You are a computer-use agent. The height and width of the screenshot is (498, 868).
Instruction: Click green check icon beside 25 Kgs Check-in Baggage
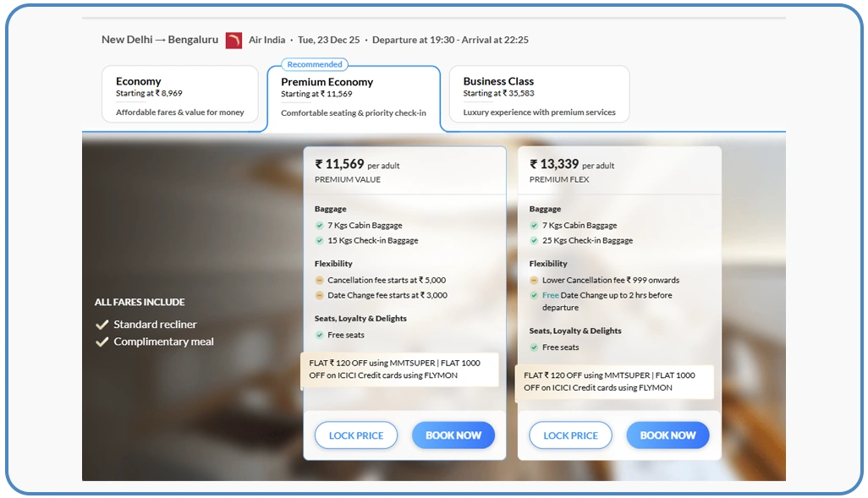tap(534, 241)
